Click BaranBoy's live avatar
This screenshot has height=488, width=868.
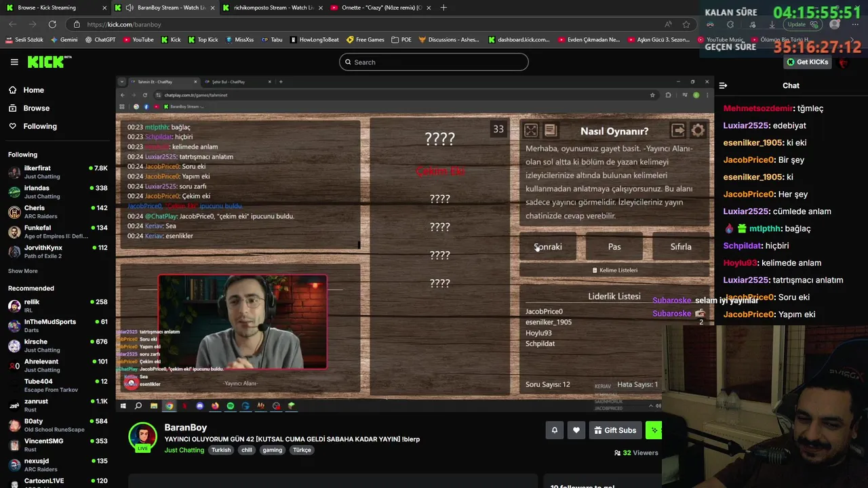pyautogui.click(x=142, y=437)
